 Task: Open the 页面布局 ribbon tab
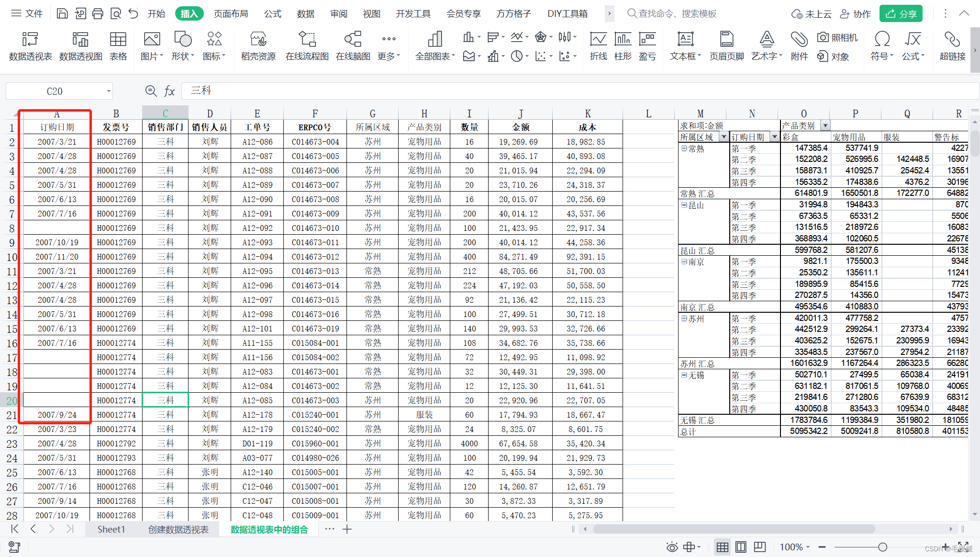231,13
